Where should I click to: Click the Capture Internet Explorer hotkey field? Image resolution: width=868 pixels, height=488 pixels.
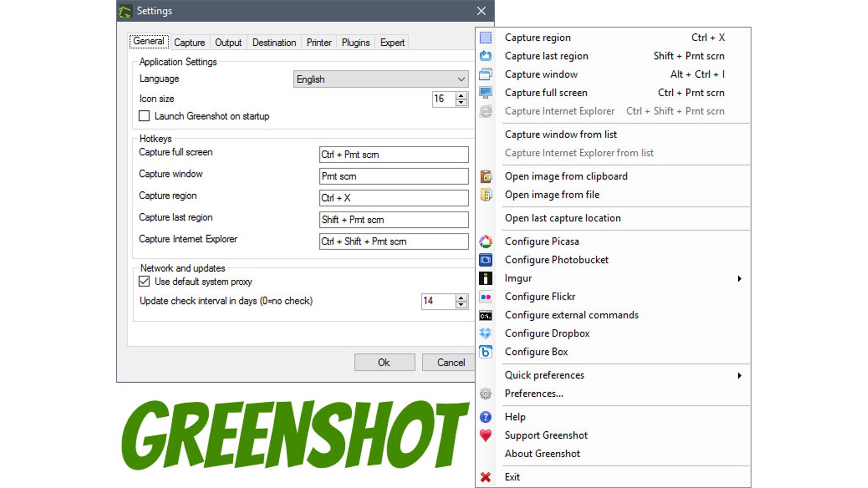394,241
